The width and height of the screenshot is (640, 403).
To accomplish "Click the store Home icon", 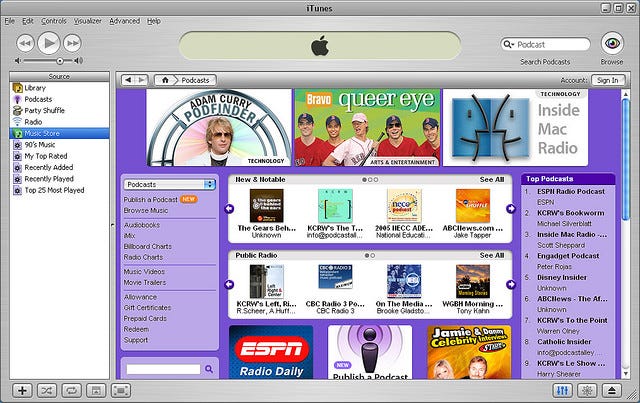I will (x=165, y=80).
